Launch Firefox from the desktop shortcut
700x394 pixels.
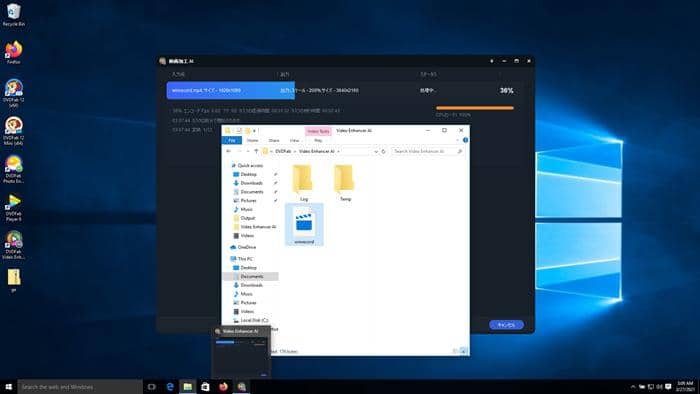pos(13,53)
